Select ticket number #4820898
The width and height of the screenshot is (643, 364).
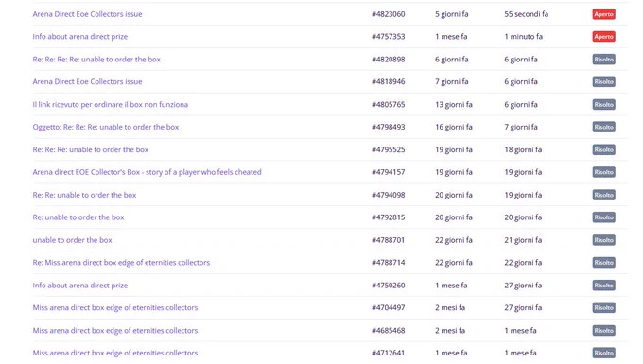click(x=389, y=59)
